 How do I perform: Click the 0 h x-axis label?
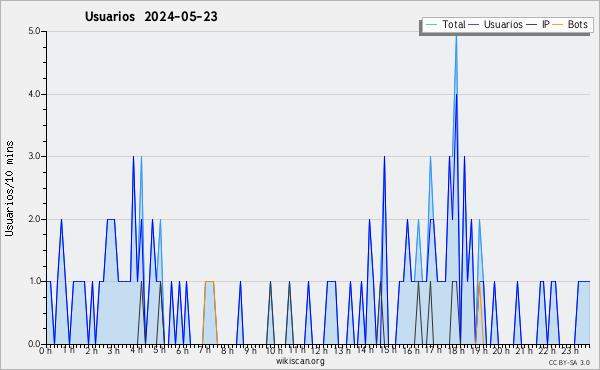[45, 351]
